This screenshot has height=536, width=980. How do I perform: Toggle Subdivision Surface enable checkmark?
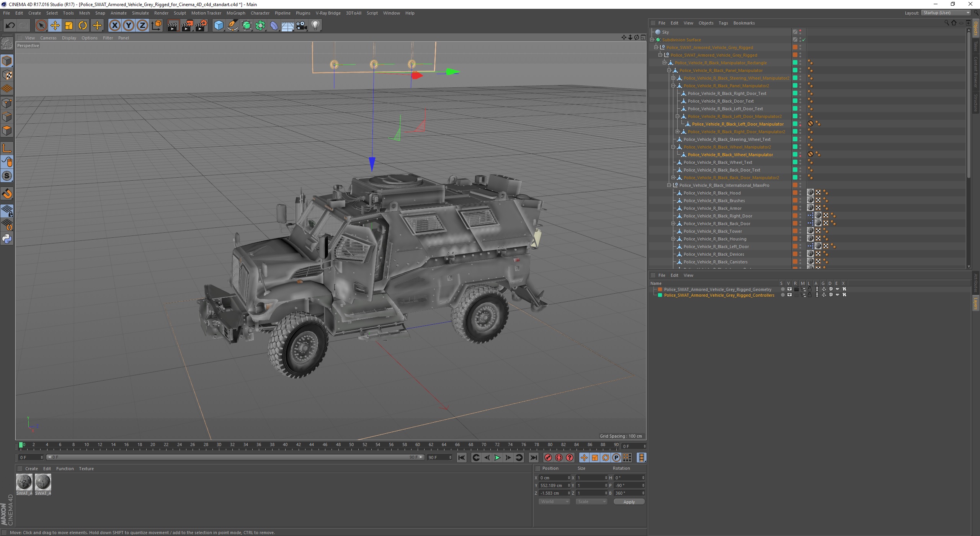coord(804,40)
